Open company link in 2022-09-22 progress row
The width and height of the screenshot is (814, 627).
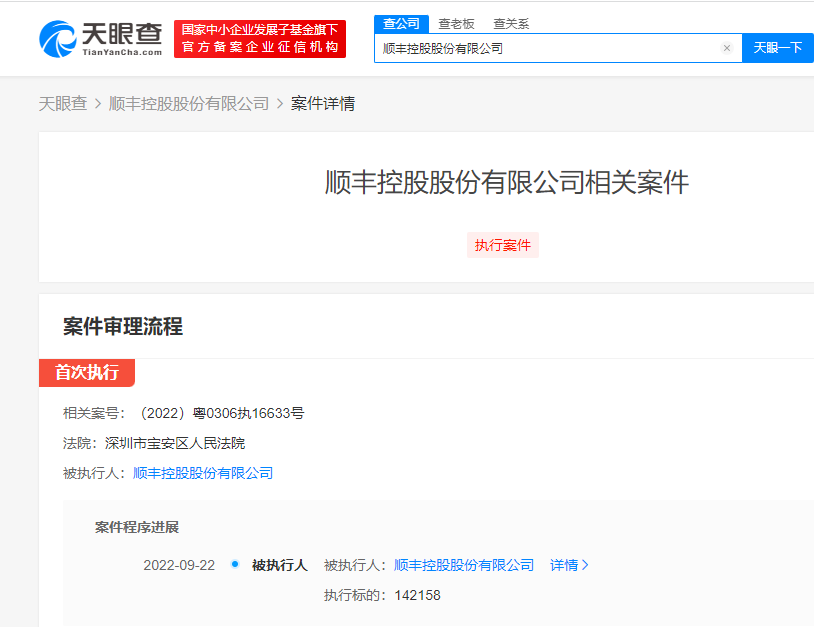pos(464,565)
